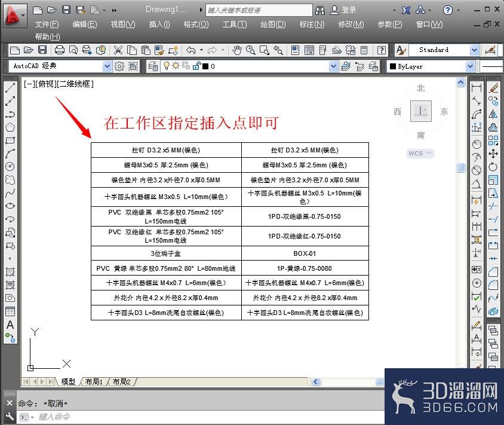Open the layer list dropdown arrow
Viewport: 504px width, 425px height.
pyautogui.click(x=334, y=66)
